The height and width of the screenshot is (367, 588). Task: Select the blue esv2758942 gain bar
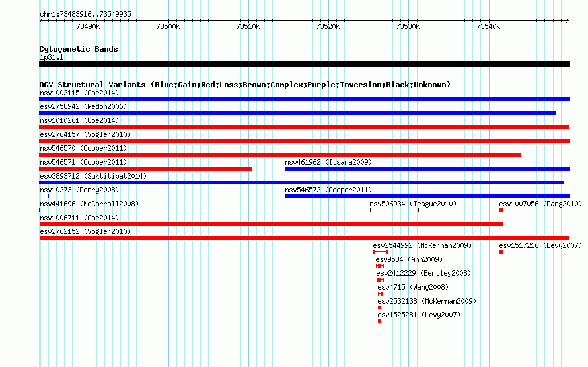pyautogui.click(x=297, y=113)
